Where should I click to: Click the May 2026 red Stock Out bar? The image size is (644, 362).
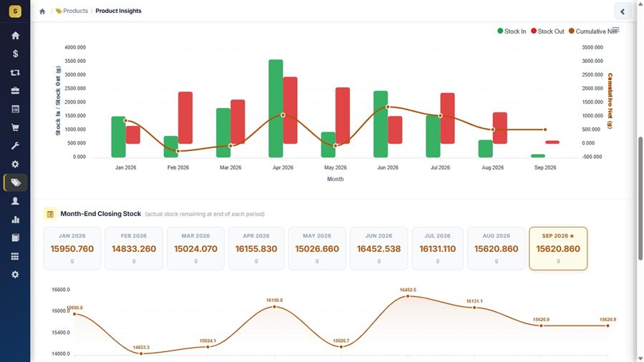343,115
